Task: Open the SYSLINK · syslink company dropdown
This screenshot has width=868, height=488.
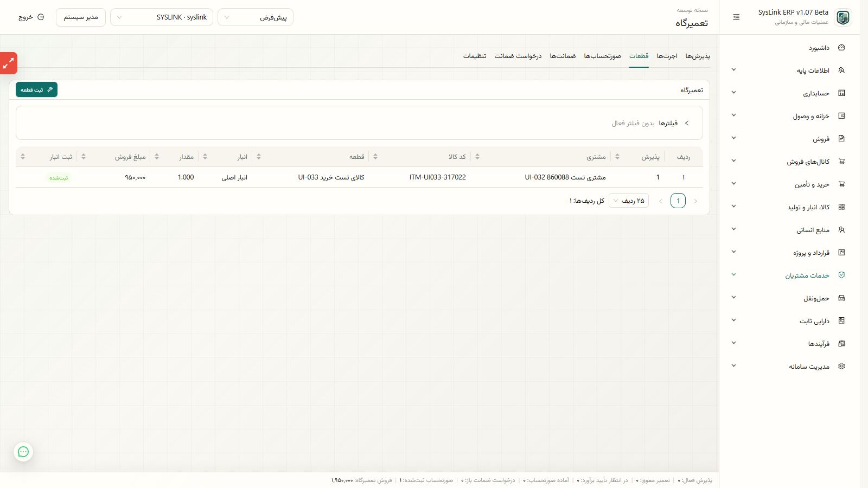Action: coord(162,17)
